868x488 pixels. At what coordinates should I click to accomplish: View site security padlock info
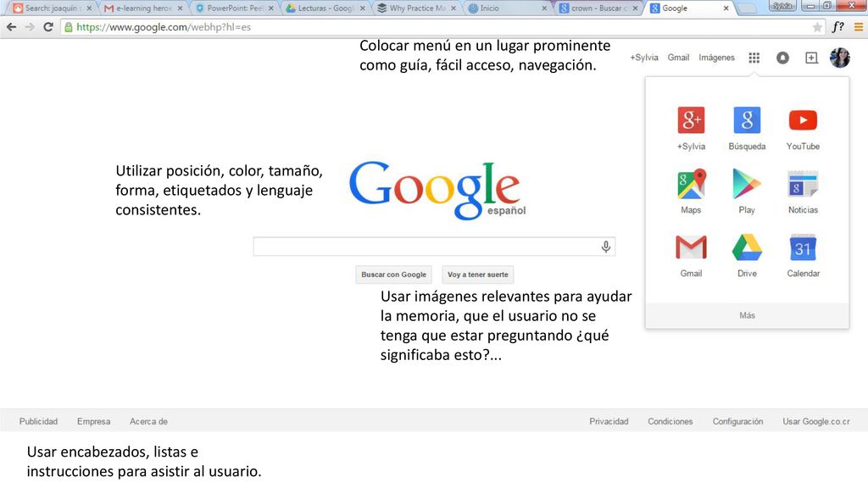68,27
